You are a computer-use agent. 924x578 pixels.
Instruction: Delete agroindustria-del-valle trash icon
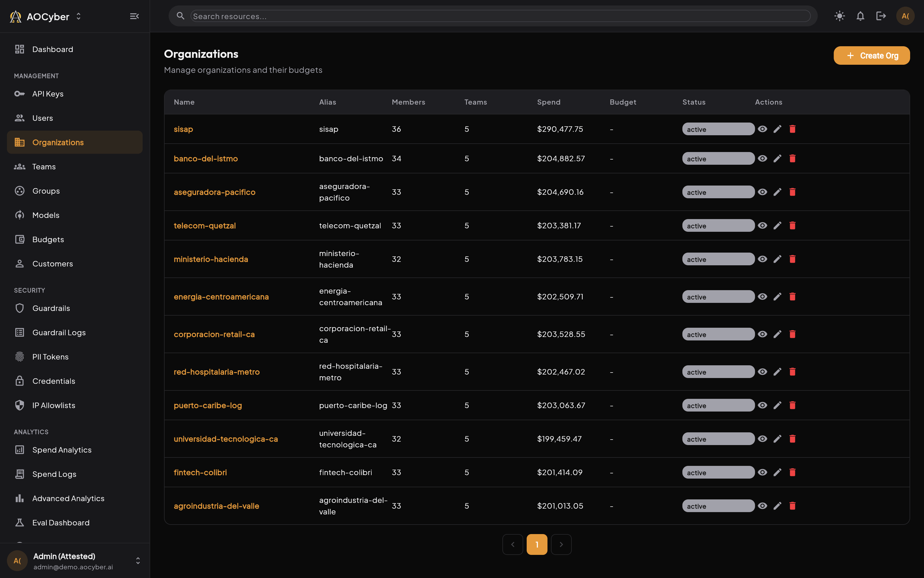tap(792, 506)
